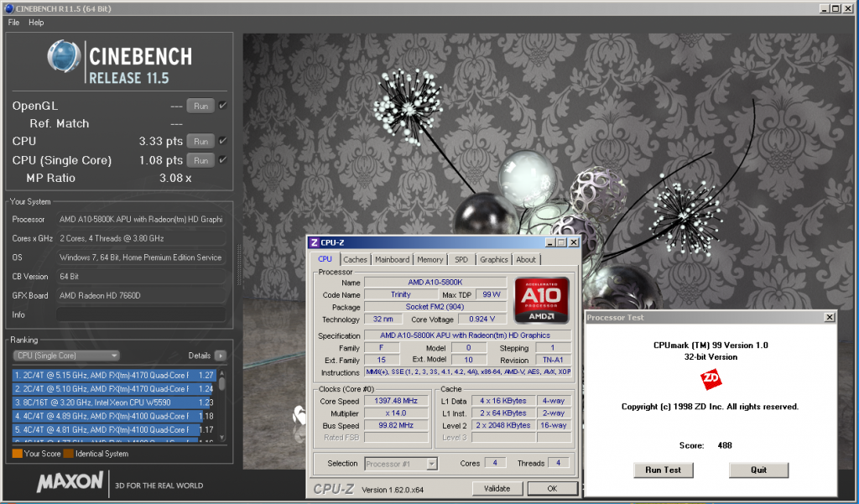Switch to the Mainboard tab in CPU-Z
859x504 pixels.
click(393, 260)
